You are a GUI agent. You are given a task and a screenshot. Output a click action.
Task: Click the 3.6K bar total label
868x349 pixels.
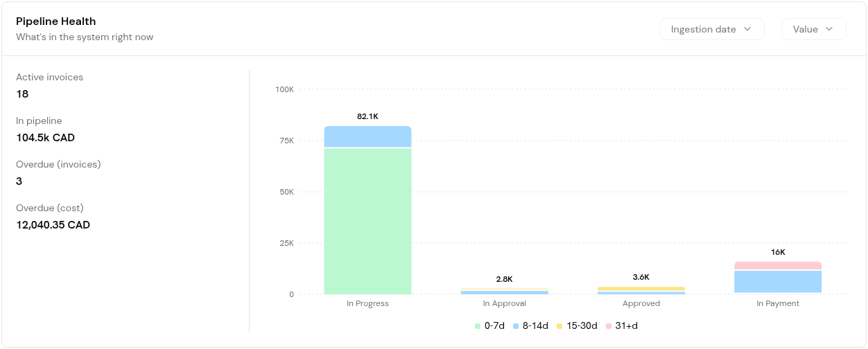(641, 277)
